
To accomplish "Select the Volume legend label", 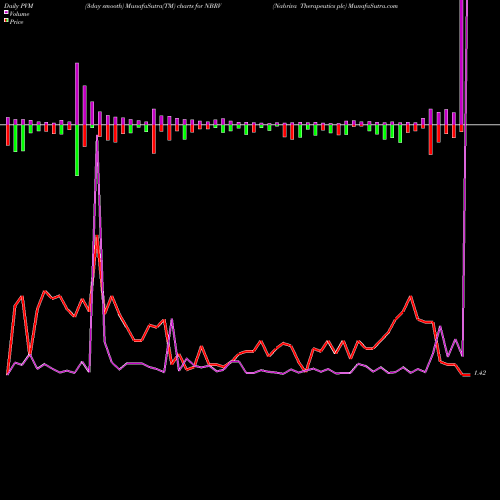I will pyautogui.click(x=19, y=14).
